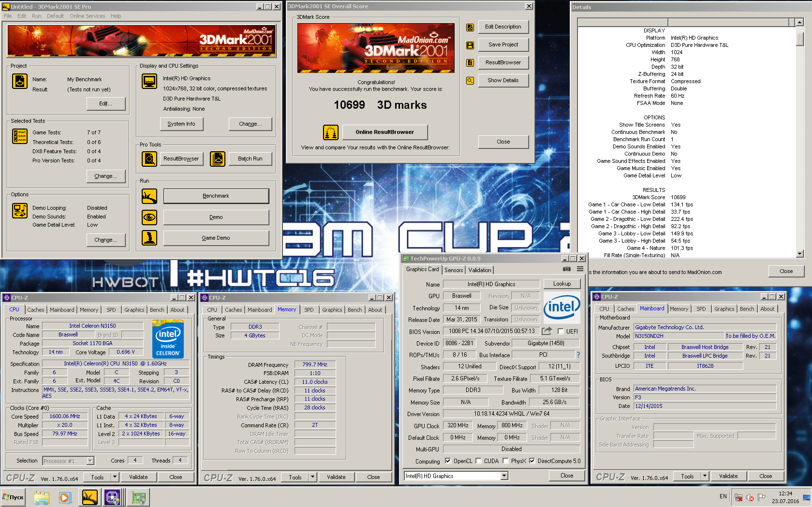Open the Online Services menu
The height and width of the screenshot is (507, 812).
[87, 16]
